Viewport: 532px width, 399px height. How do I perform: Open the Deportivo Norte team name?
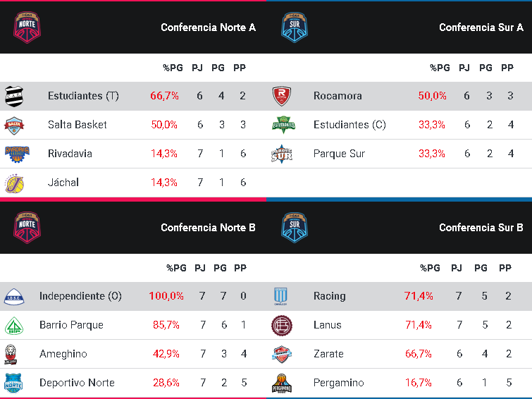click(x=77, y=383)
